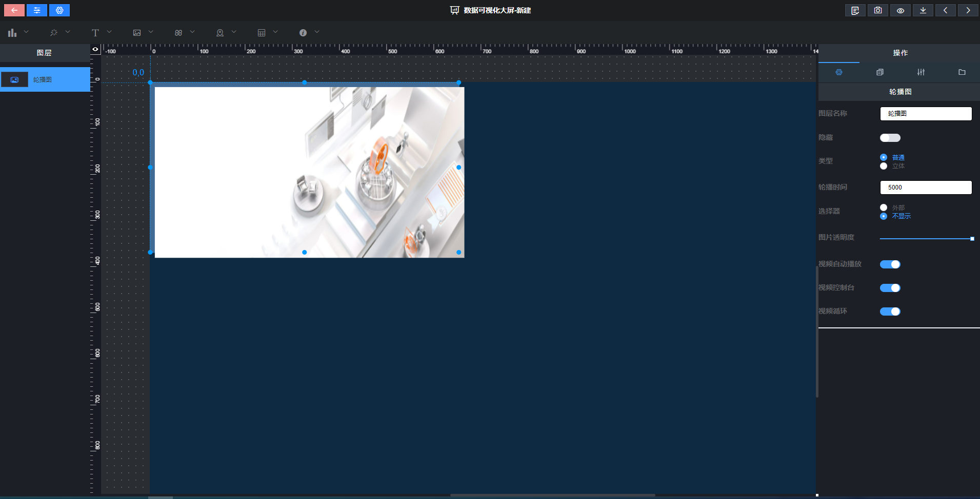980x499 pixels.
Task: Switch to the vertical sliders tab
Action: point(921,72)
